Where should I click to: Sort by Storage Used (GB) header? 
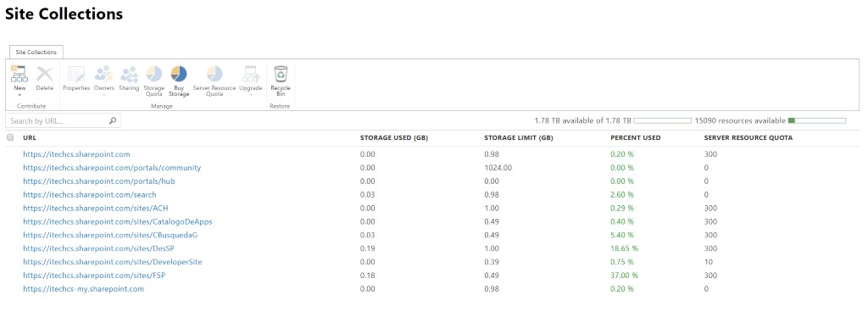tap(394, 137)
